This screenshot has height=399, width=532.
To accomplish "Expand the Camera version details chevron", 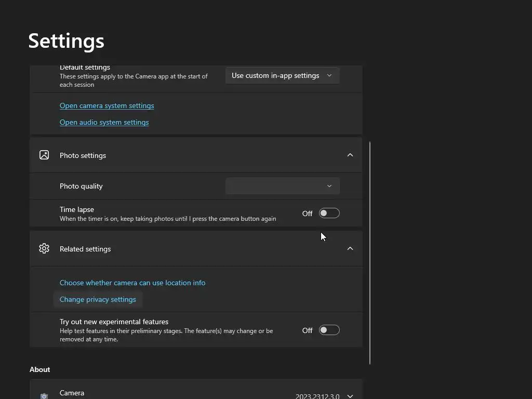I will [350, 396].
